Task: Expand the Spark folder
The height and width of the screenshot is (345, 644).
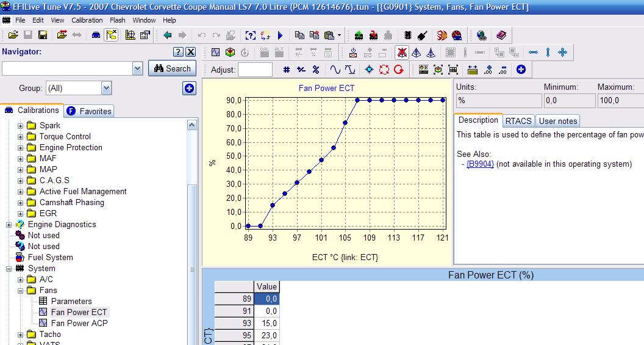Action: point(20,126)
